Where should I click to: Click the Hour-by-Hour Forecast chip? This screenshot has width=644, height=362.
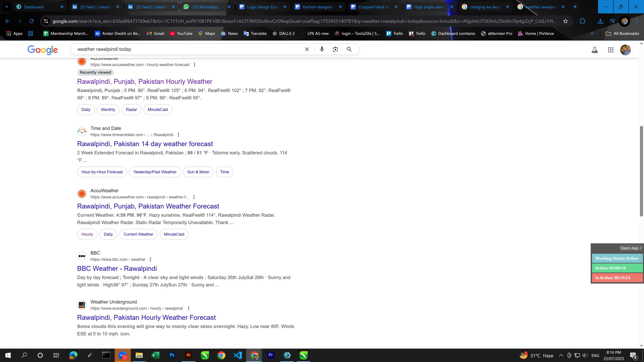click(102, 172)
